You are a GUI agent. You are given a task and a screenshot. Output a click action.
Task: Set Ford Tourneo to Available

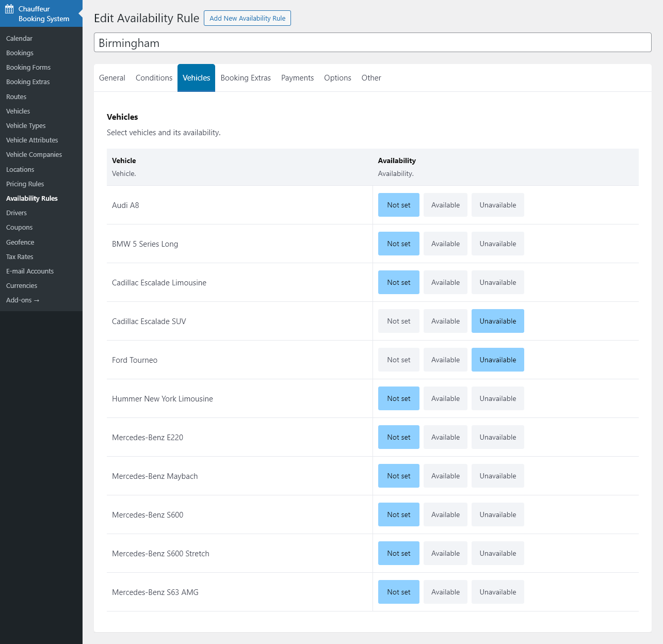pos(445,360)
